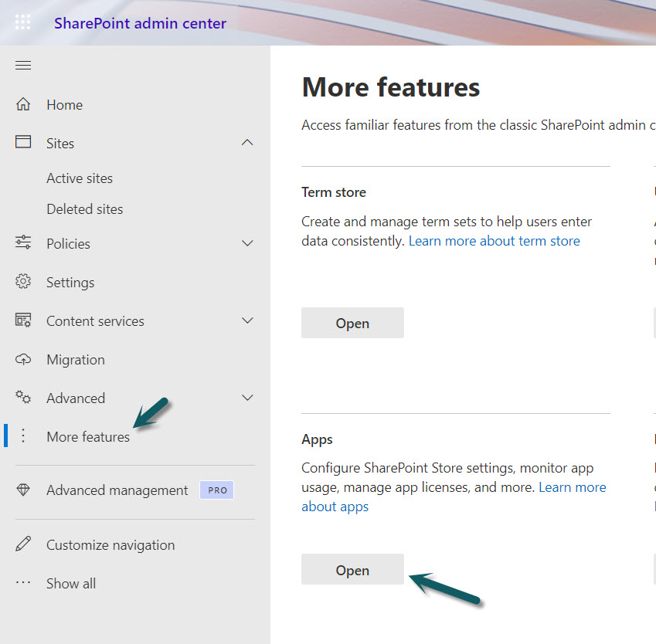Viewport: 656px width, 644px height.
Task: Follow the Learn more about term store link
Action: pos(494,241)
